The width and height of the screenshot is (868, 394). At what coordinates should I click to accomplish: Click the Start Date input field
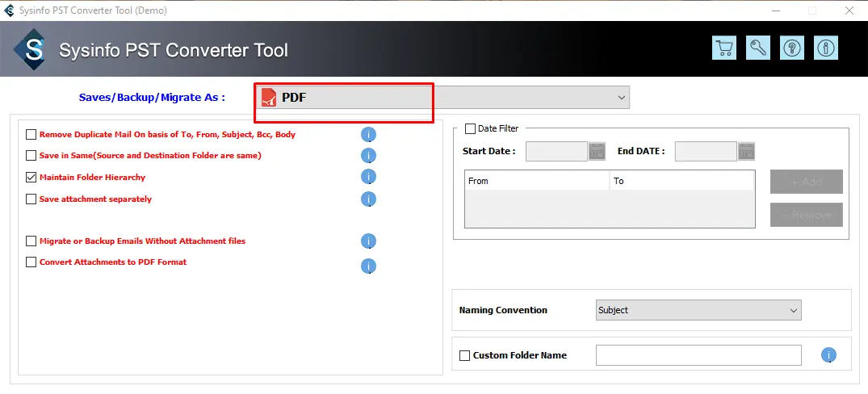click(x=556, y=151)
